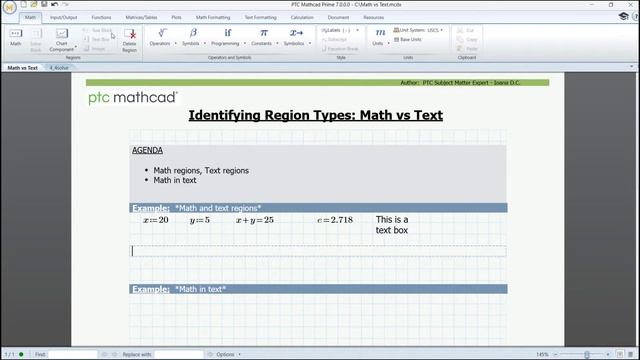Switch to the Document ribbon tab

tap(338, 18)
